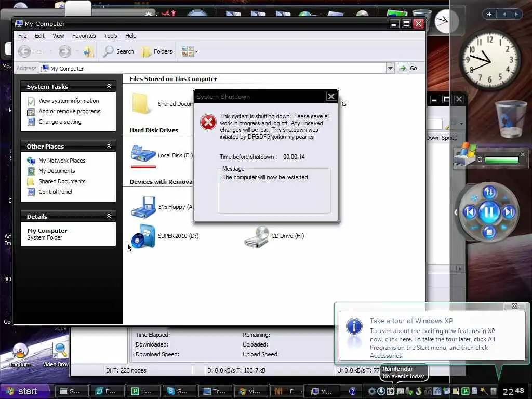Stop playback on the media widget
Image resolution: width=532 pixels, height=399 pixels.
pos(489,232)
